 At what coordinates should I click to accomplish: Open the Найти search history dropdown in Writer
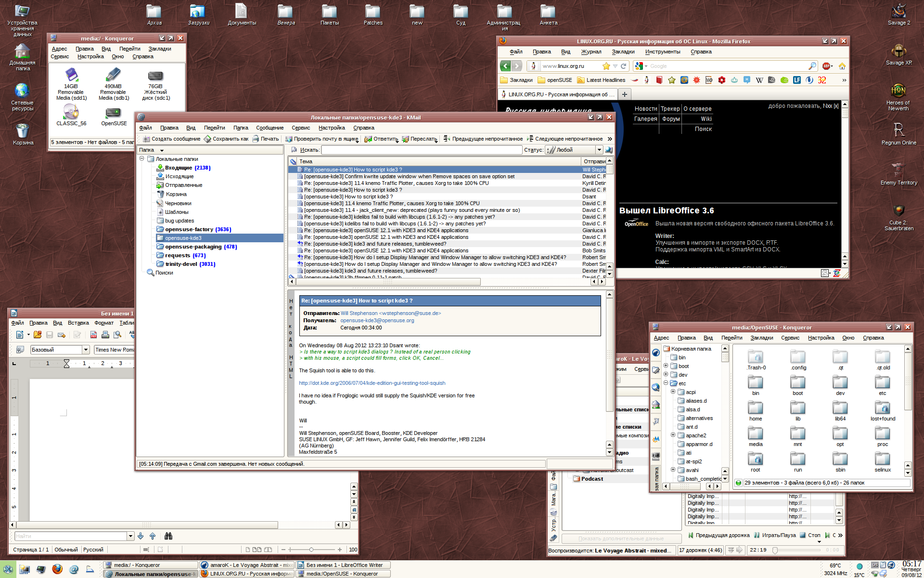pyautogui.click(x=130, y=536)
